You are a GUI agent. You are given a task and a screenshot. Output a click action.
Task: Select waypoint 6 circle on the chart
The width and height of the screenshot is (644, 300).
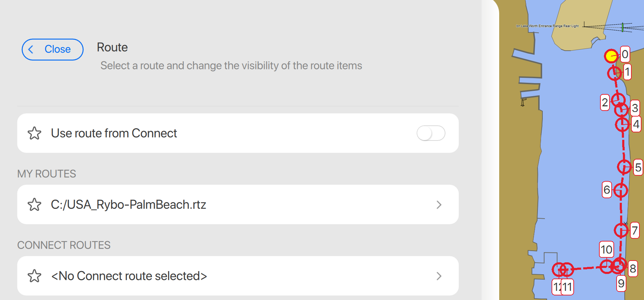click(x=621, y=190)
